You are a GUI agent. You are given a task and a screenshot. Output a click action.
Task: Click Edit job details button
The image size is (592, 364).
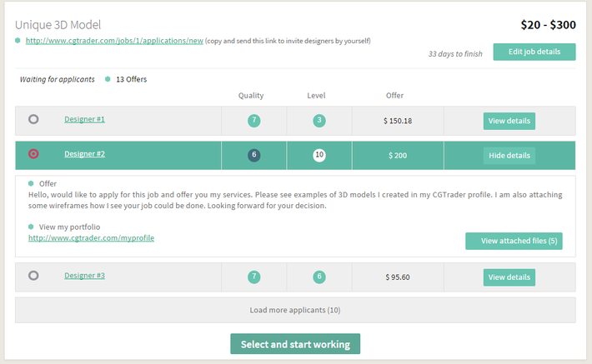coord(534,52)
